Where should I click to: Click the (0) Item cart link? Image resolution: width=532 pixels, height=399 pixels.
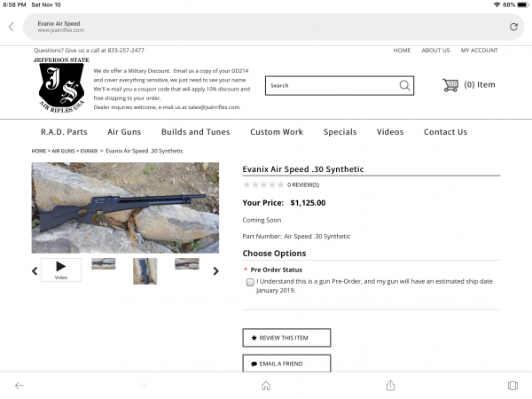tap(480, 85)
